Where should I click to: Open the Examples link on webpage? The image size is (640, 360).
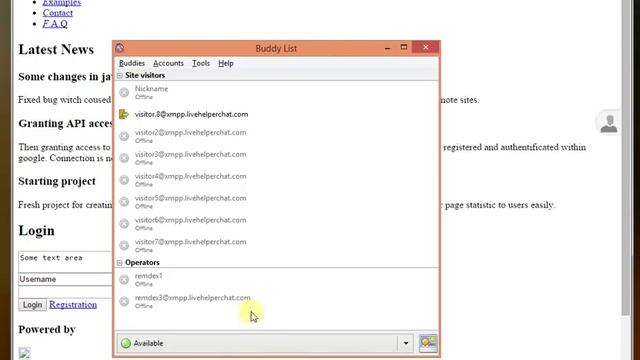(x=62, y=3)
